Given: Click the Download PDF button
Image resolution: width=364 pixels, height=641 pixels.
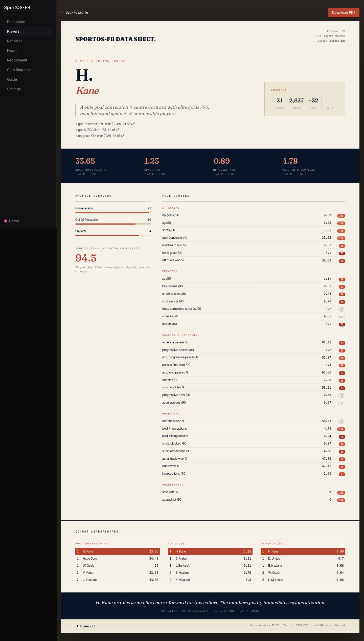Looking at the screenshot, I should (x=344, y=12).
